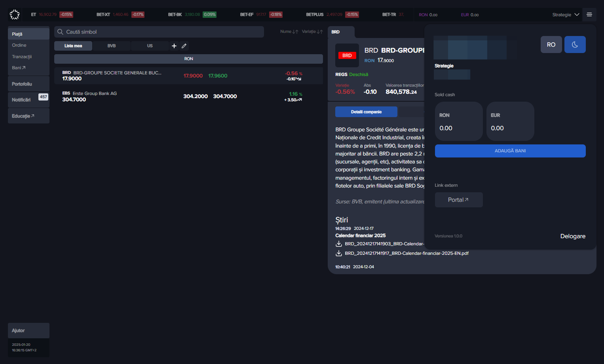Screen dimensions: 604x364
Task: Click the BET-EF index in the ticker
Action: point(261,15)
